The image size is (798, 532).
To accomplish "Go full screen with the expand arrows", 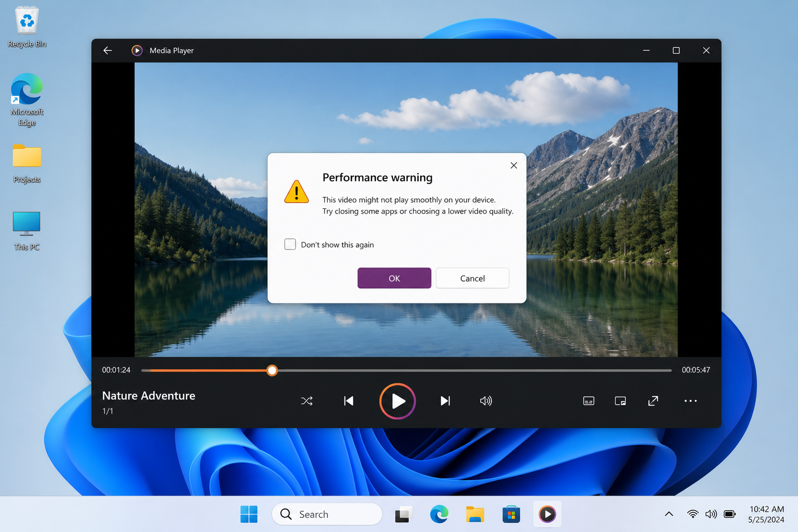I will pyautogui.click(x=653, y=401).
